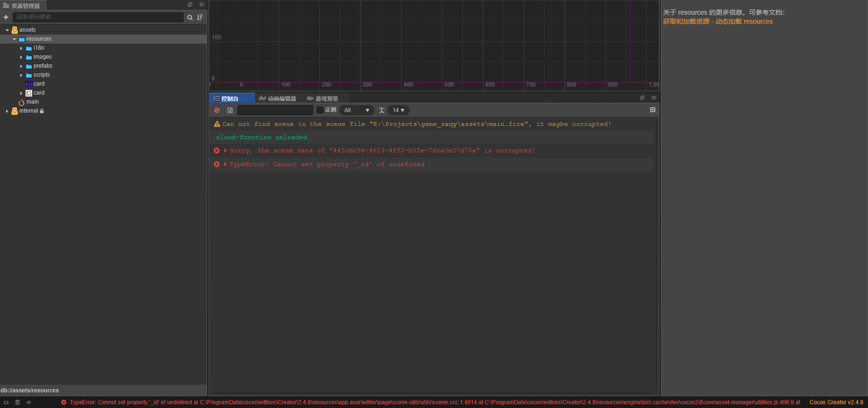Clear the console with the red clear icon
The height and width of the screenshot is (408, 868).
[217, 110]
